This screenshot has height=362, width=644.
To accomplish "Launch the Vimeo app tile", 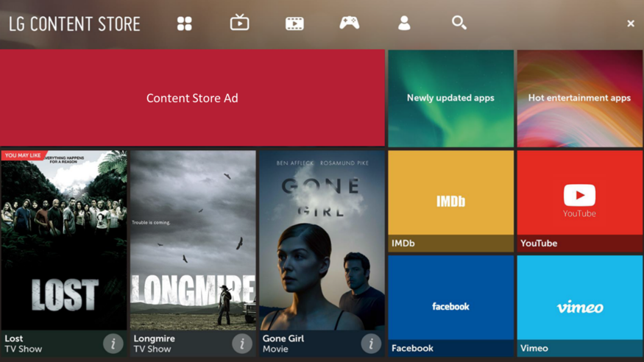I will [x=579, y=306].
